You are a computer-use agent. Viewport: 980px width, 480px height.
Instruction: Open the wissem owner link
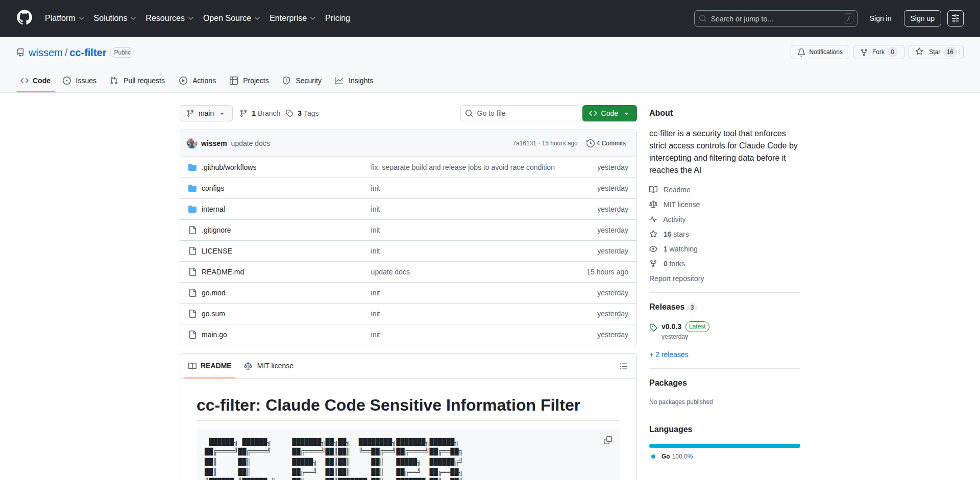45,53
